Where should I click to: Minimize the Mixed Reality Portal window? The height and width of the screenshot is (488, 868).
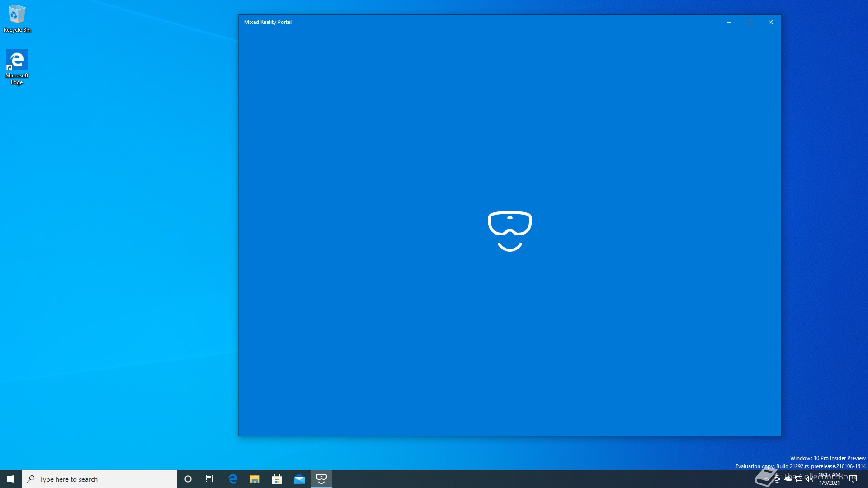tap(729, 22)
